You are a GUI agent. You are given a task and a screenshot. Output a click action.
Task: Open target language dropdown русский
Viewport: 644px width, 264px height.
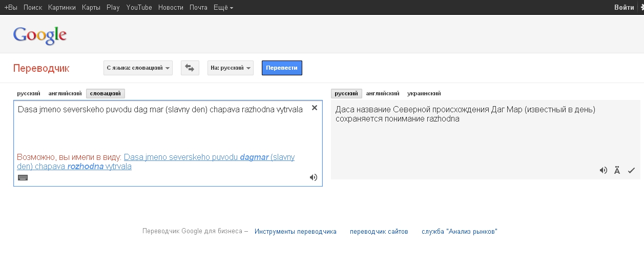[231, 68]
